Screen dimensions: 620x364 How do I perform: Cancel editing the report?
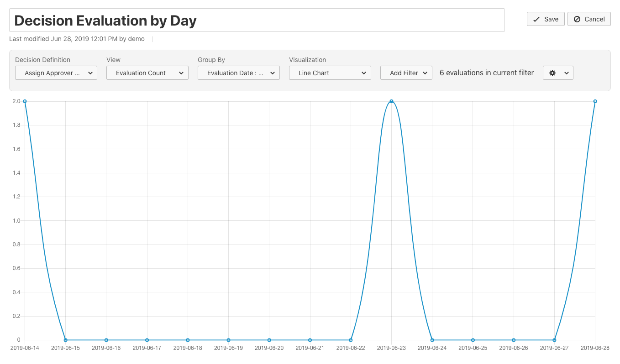point(589,19)
